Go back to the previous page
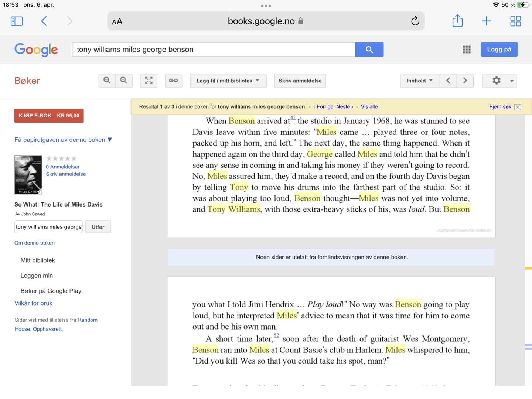The width and height of the screenshot is (532, 399). pyautogui.click(x=44, y=21)
